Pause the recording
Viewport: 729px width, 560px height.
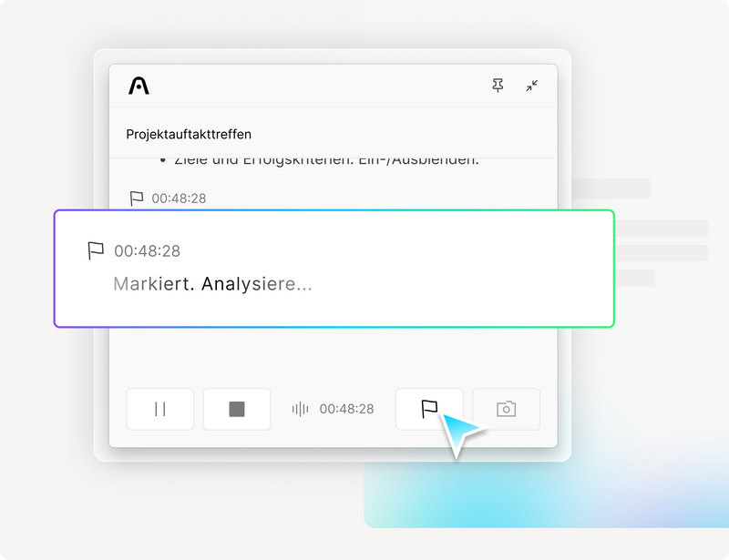(160, 409)
